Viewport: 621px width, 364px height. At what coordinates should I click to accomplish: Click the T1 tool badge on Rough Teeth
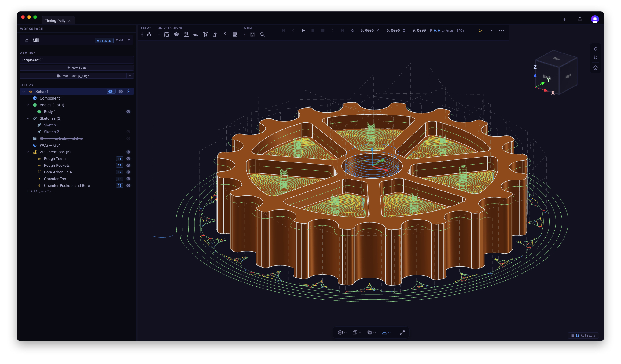coord(119,159)
